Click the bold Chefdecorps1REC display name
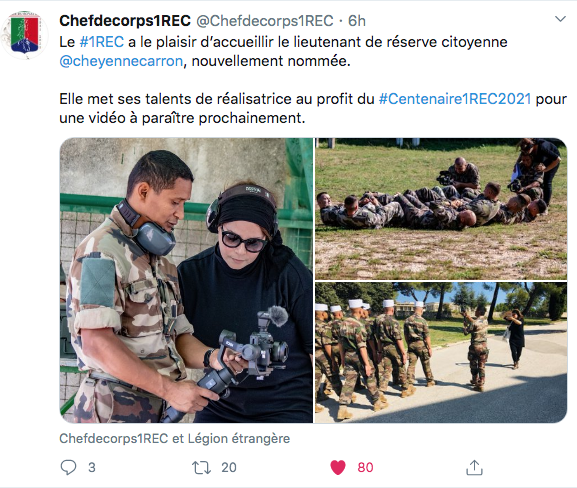The width and height of the screenshot is (577, 488). click(x=125, y=21)
